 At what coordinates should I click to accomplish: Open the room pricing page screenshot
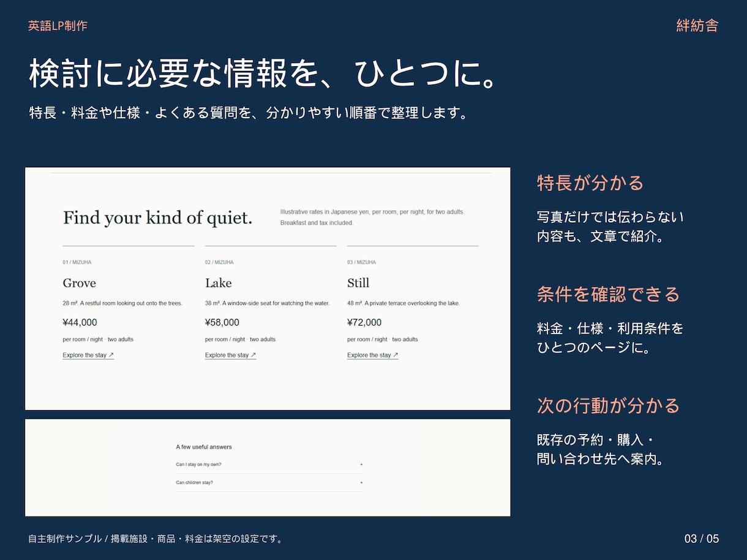(x=268, y=289)
